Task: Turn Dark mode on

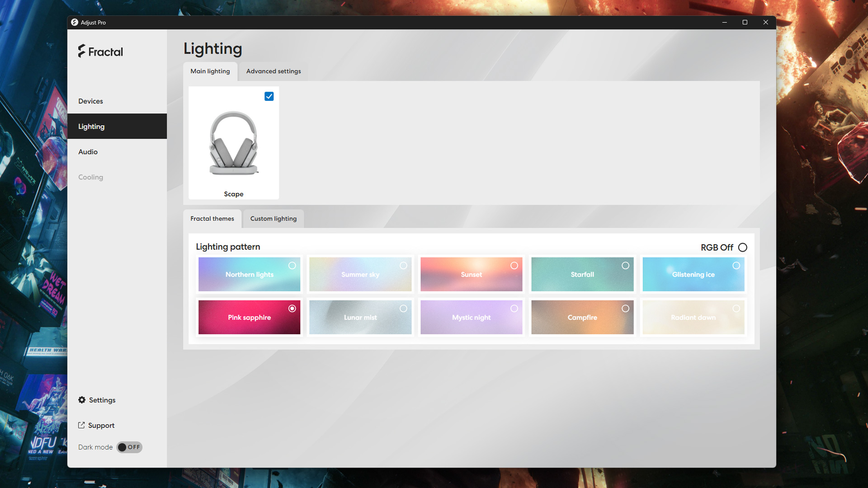Action: [129, 447]
